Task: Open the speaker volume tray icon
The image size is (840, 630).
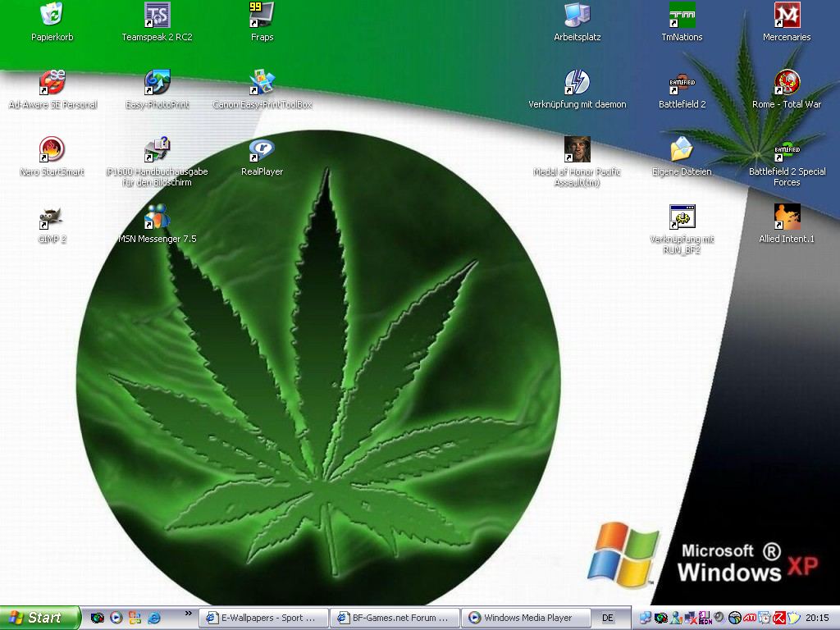Action: pyautogui.click(x=719, y=618)
